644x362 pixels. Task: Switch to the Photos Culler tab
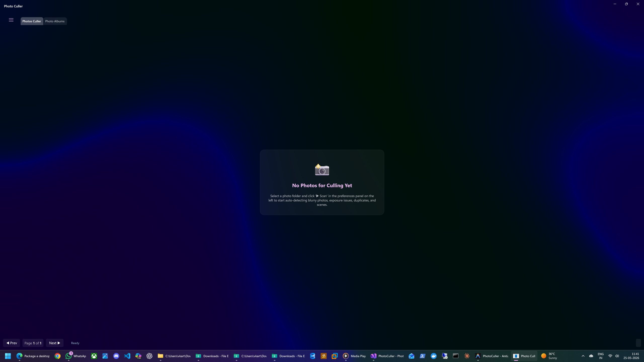[32, 21]
